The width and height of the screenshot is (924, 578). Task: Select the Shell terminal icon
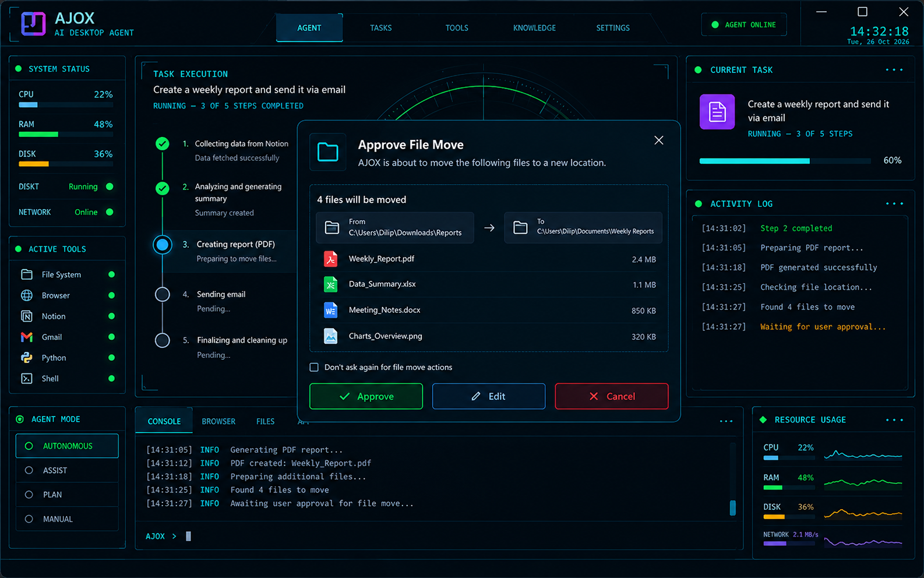(x=27, y=379)
